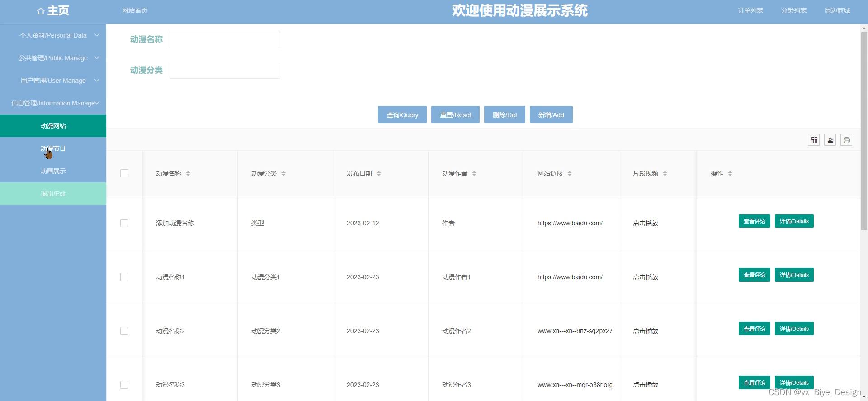Sort by 片段视频 column arrows
The height and width of the screenshot is (401, 868).
click(x=665, y=173)
